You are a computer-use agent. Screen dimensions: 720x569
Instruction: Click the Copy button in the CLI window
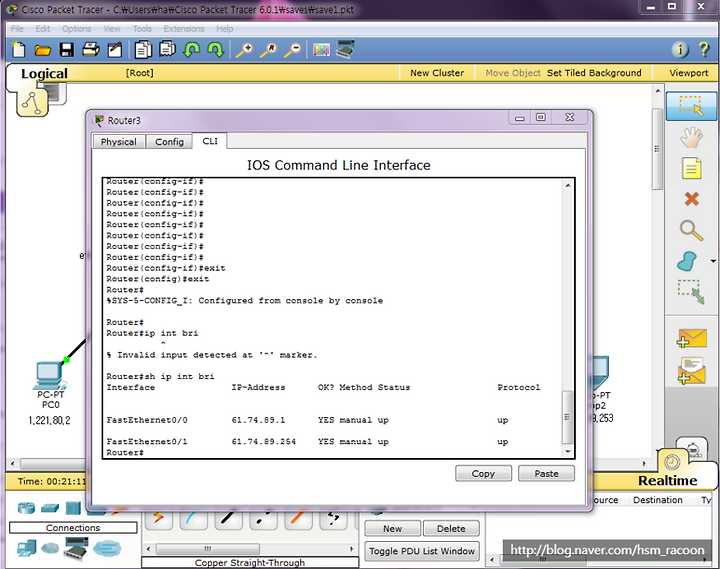coord(483,473)
